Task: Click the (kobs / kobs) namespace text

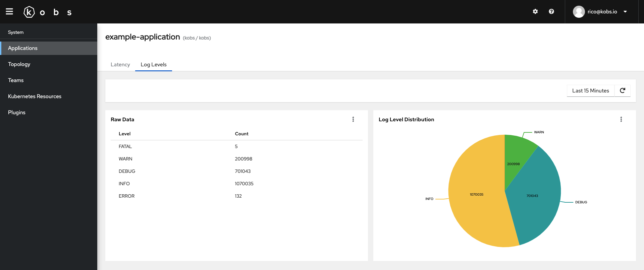Action: tap(197, 38)
